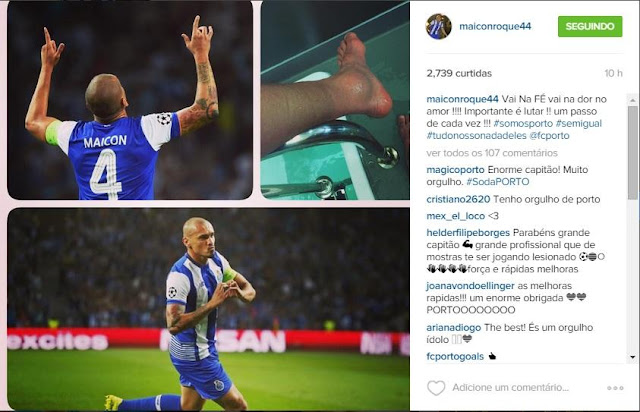Viewport: 640px width, 412px height.
Task: Open hashtag #somosporto
Action: pyautogui.click(x=523, y=123)
